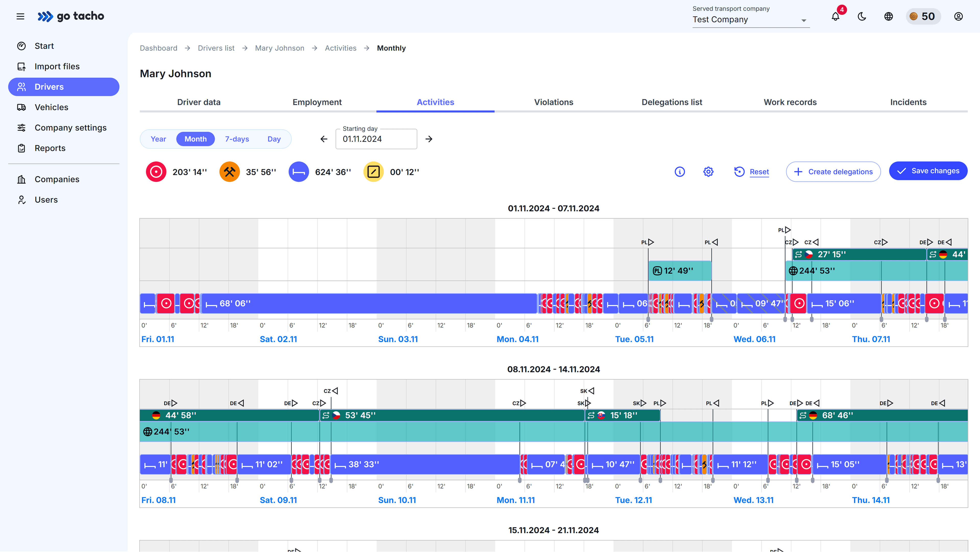Click Fri. 01.11 day label
This screenshot has height=552, width=980.
click(158, 339)
